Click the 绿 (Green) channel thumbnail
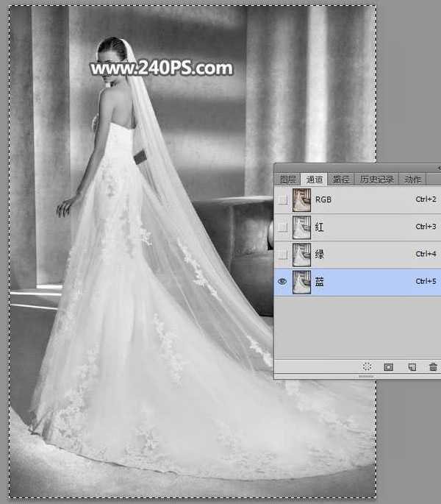The width and height of the screenshot is (441, 504). point(301,255)
